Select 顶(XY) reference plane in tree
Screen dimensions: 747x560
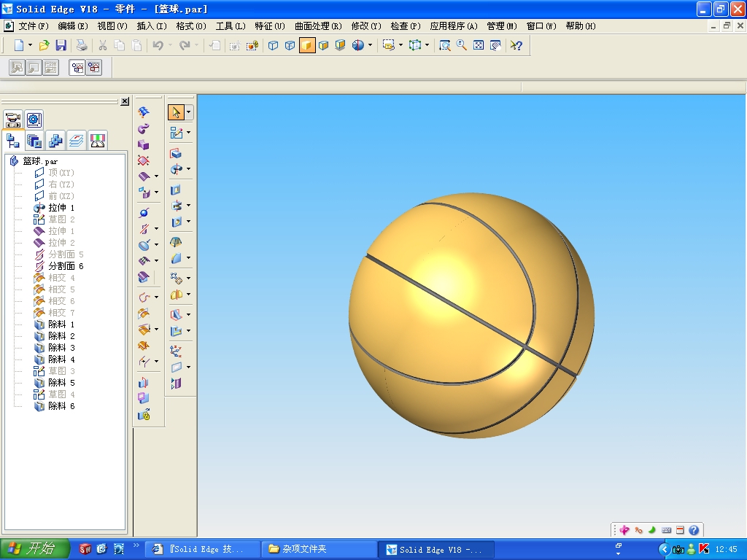click(61, 173)
